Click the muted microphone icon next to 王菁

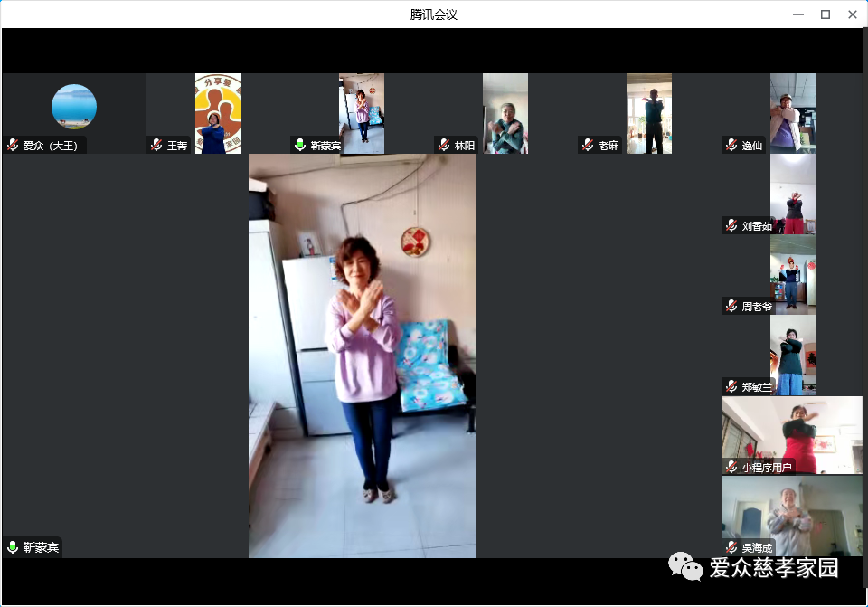156,145
